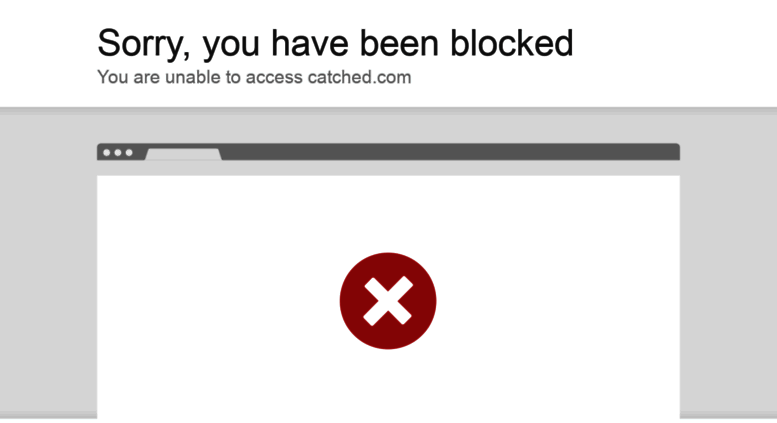This screenshot has height=423, width=777.
Task: Click the gray band left of the illustration
Action: pyautogui.click(x=48, y=263)
